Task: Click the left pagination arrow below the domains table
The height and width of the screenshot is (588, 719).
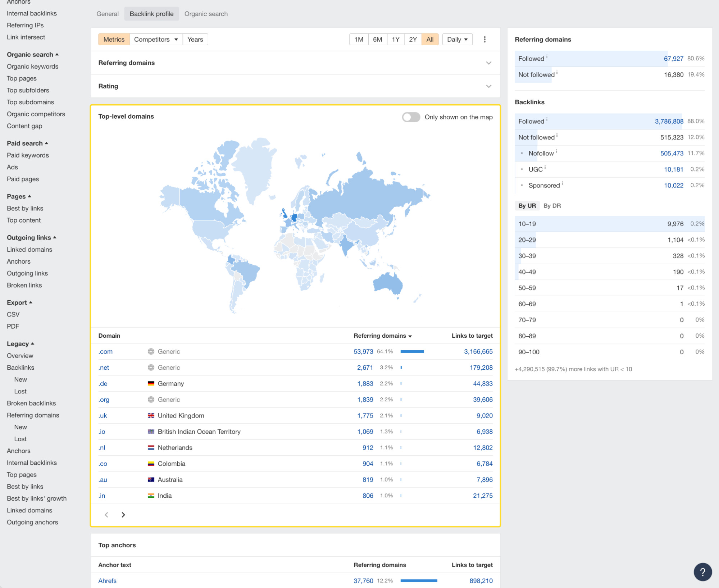Action: coord(106,515)
